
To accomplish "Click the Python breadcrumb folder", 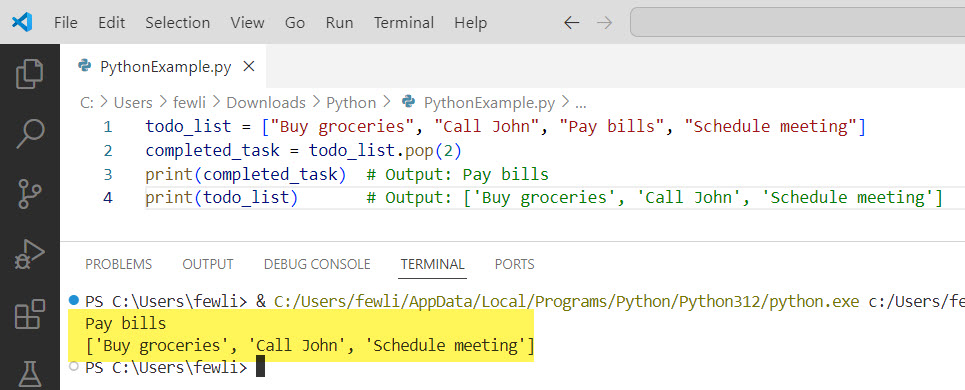I will tap(351, 102).
